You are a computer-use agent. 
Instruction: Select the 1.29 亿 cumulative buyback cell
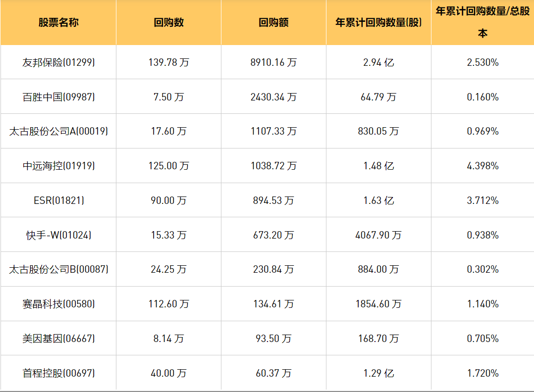pyautogui.click(x=378, y=373)
